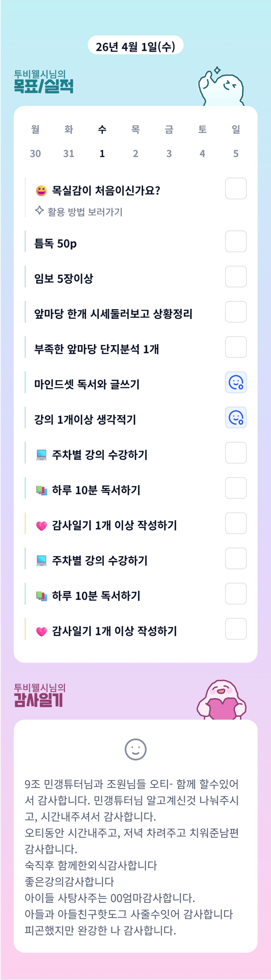Screen dimensions: 271x980
Task: Click smiley icon for 강의 1개이상 생각적기
Action: tap(236, 418)
